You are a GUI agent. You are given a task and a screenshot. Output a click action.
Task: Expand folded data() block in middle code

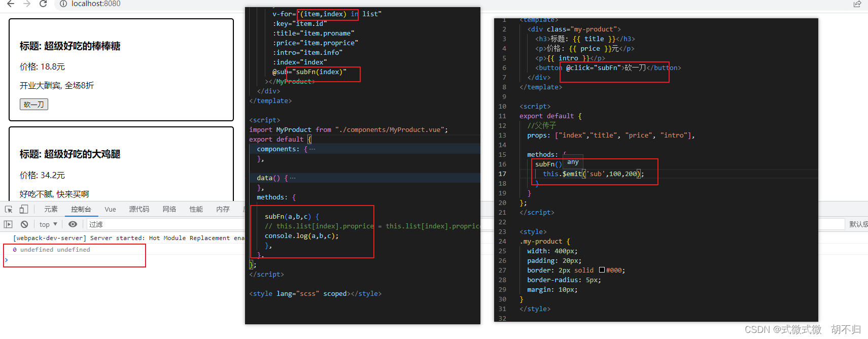click(x=293, y=178)
